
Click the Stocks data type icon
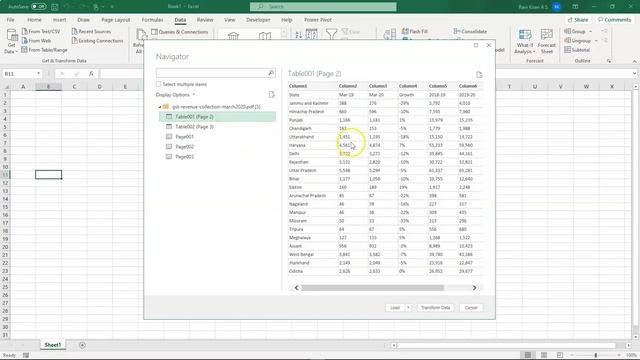[233, 36]
